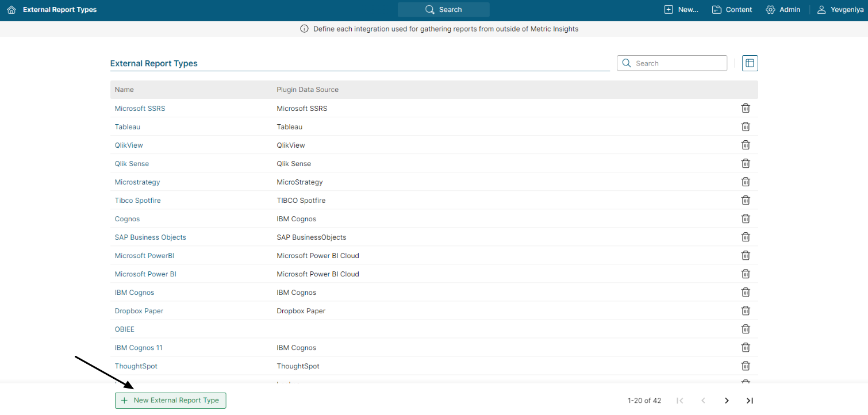
Task: Delete the Dropbox Paper report type
Action: [746, 310]
